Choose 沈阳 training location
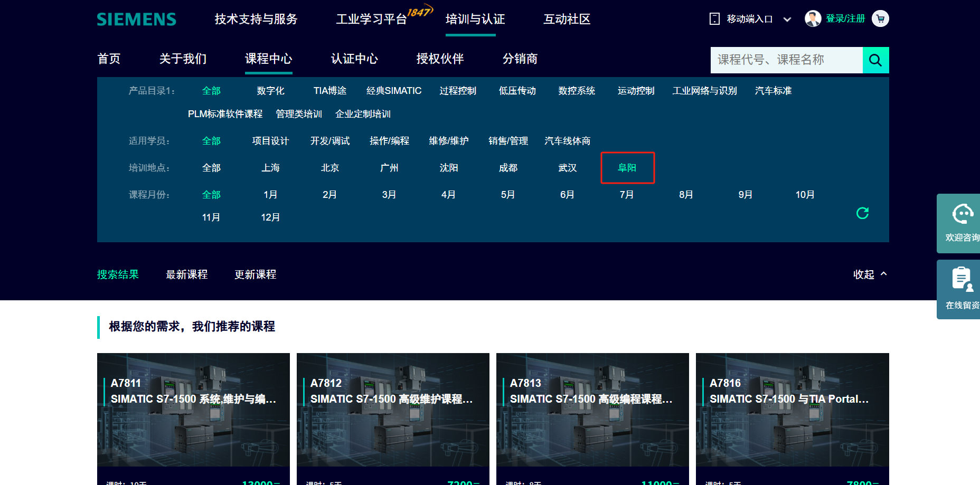 [x=449, y=168]
